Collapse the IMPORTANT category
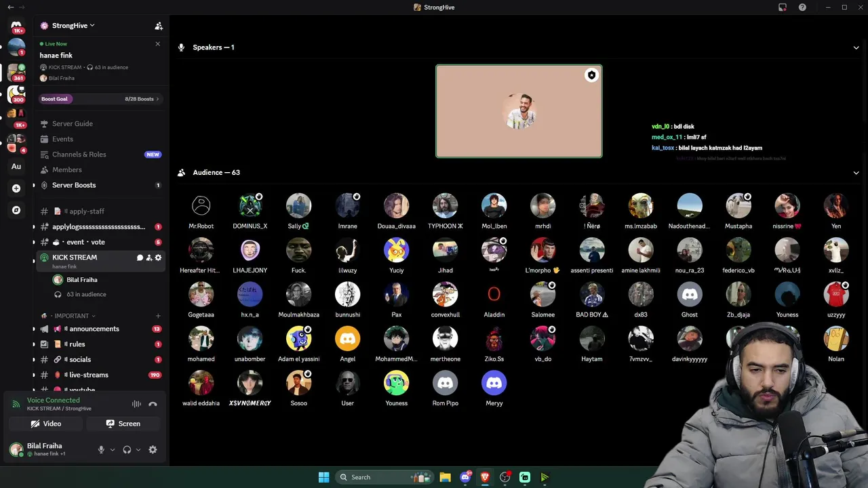 point(71,316)
